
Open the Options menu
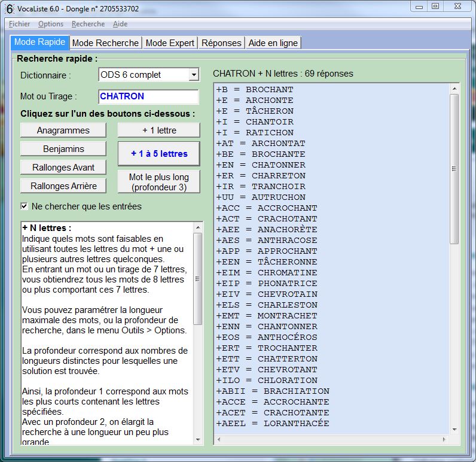coord(51,24)
